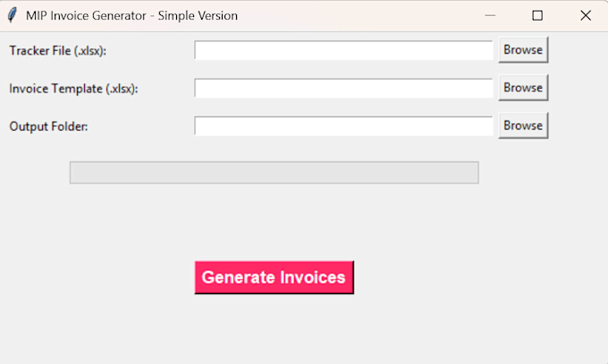Click blank window area below Generate Invoices
The width and height of the screenshot is (608, 364).
274,330
